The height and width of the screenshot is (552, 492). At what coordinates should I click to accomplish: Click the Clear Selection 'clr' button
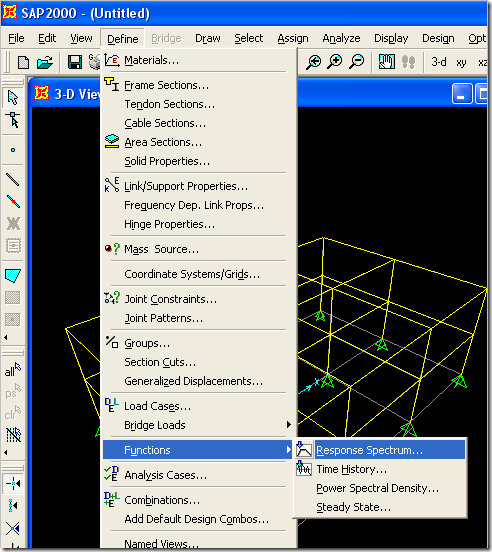click(x=13, y=414)
